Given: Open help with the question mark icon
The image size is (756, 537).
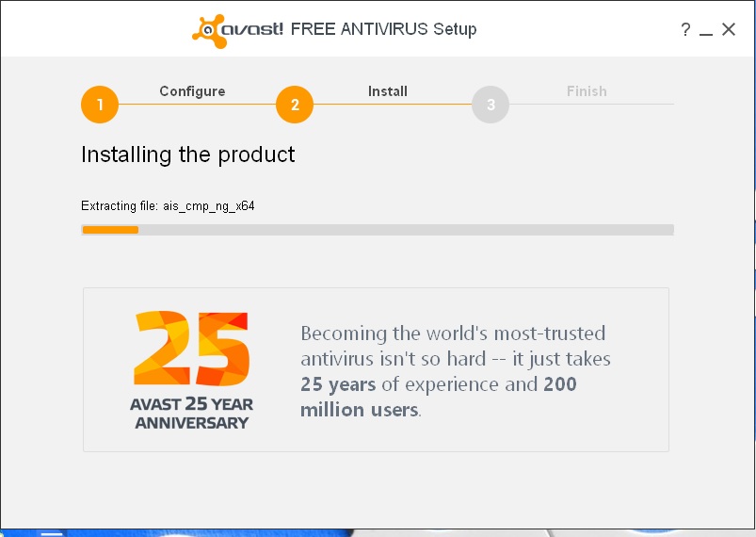Looking at the screenshot, I should coord(685,30).
